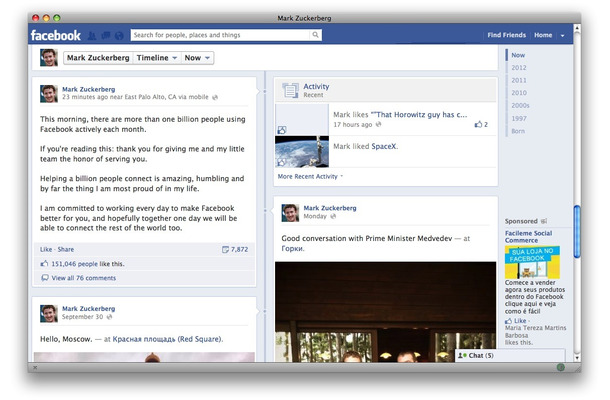The image size is (610, 400).
Task: Click the Sponsored ads icon
Action: tap(544, 221)
